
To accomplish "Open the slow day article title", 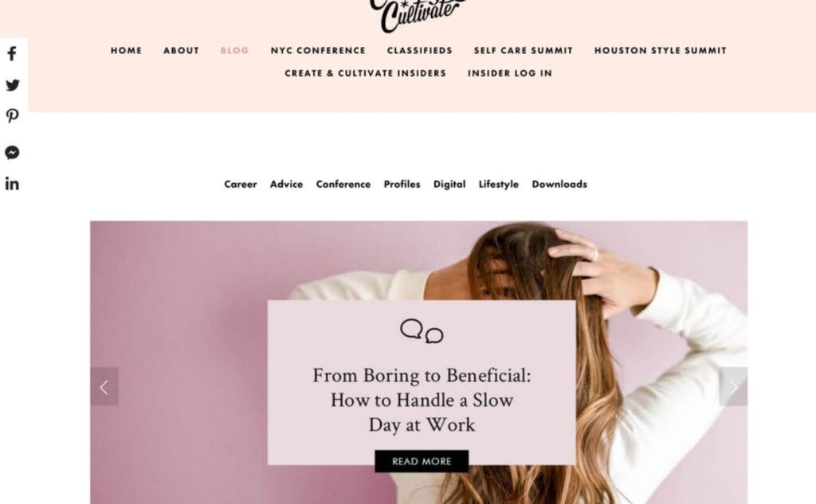I will coord(422,400).
